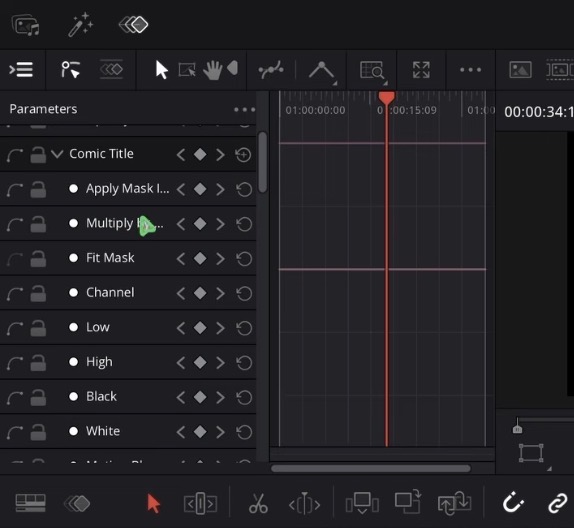Toggle the linked selection chain icon

(x=558, y=503)
